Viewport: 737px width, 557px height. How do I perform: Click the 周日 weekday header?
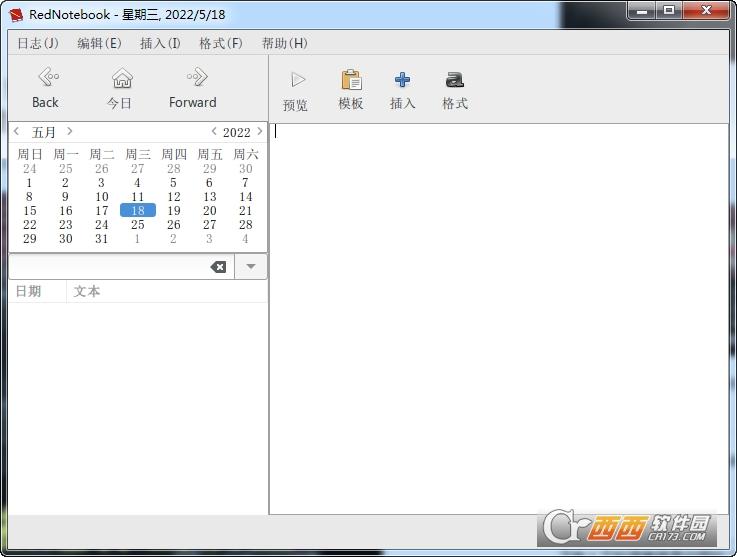(x=30, y=154)
